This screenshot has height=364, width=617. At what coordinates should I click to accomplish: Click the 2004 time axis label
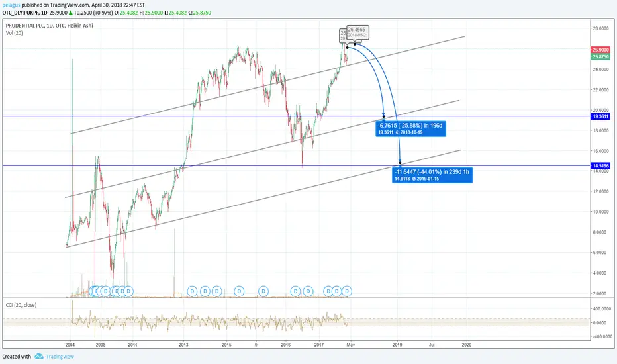pyautogui.click(x=70, y=345)
